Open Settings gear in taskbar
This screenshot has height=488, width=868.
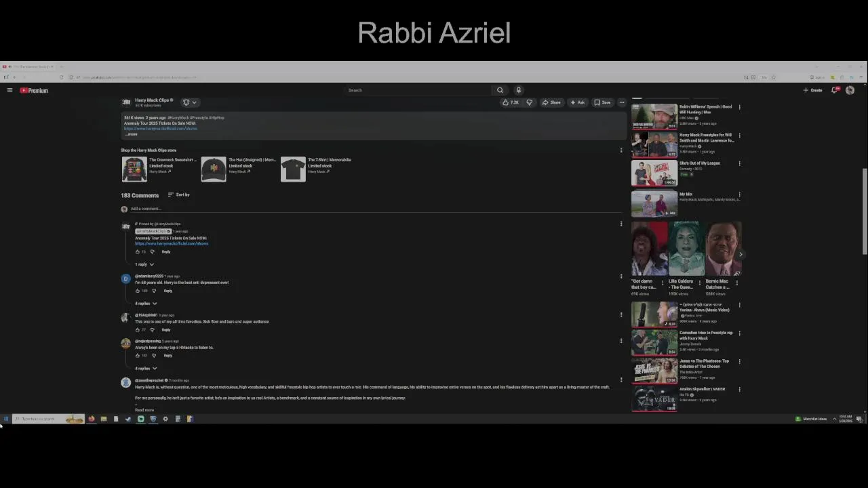tap(165, 419)
